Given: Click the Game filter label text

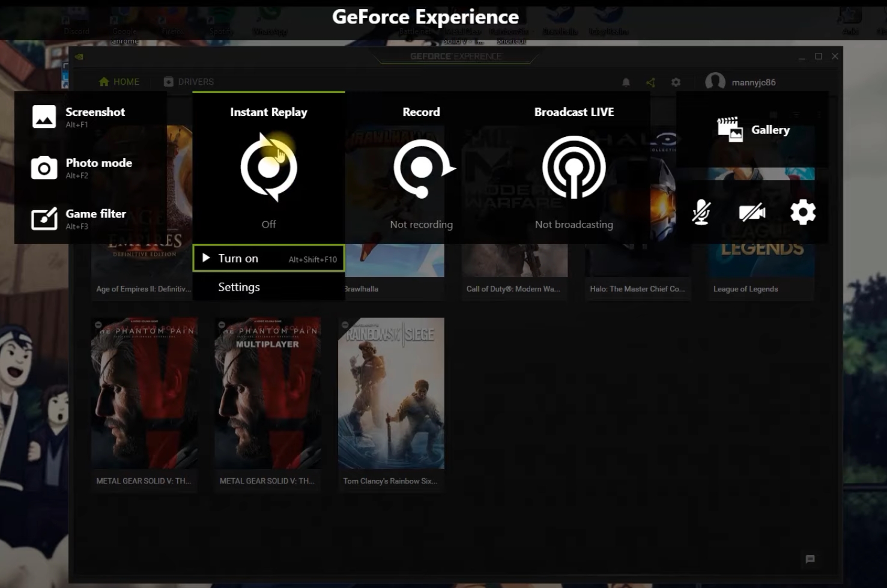Looking at the screenshot, I should pyautogui.click(x=95, y=214).
